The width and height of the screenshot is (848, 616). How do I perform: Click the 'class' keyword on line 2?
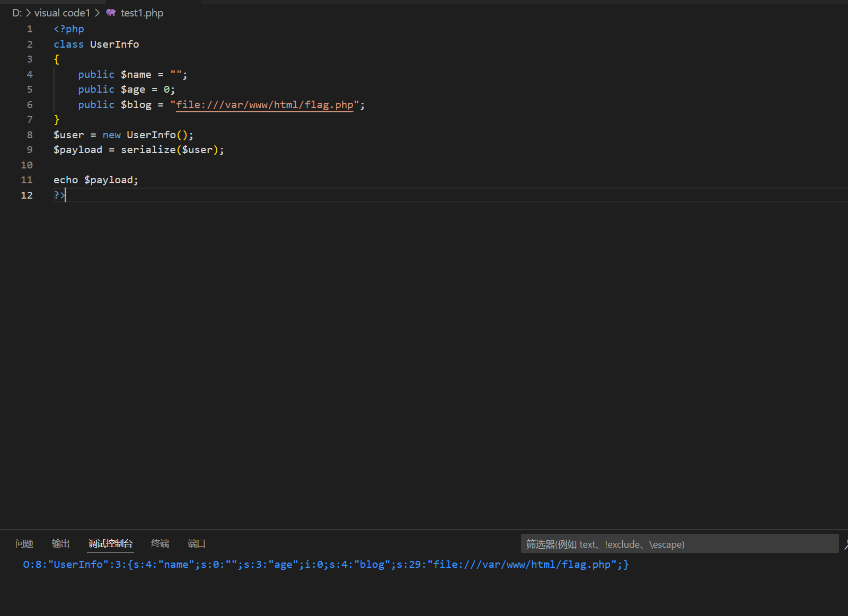(69, 44)
